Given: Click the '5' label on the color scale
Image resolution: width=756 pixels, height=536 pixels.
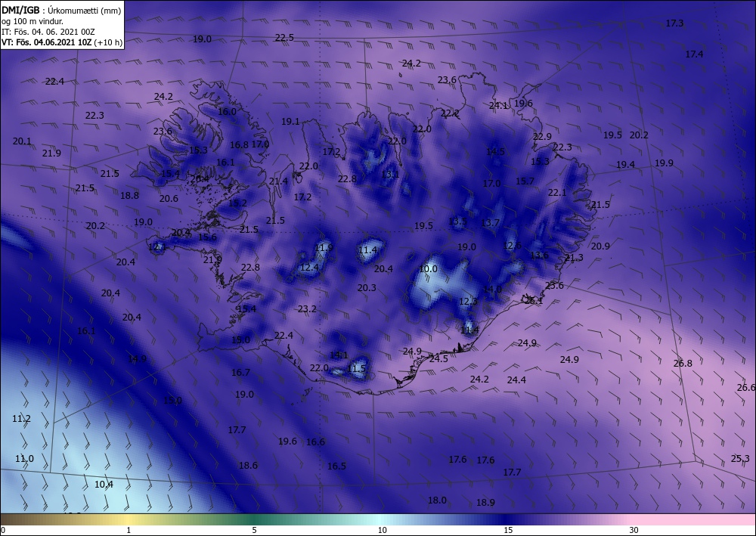Looking at the screenshot, I should tap(254, 530).
